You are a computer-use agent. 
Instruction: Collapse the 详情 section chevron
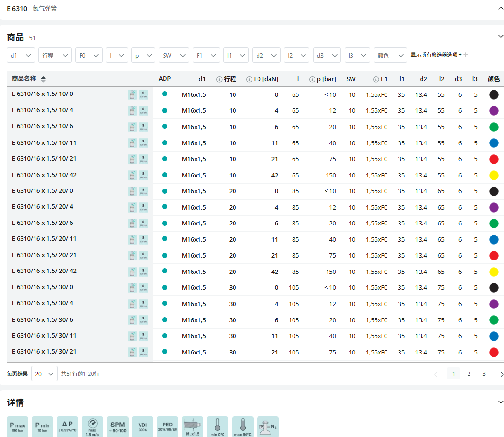(x=501, y=402)
